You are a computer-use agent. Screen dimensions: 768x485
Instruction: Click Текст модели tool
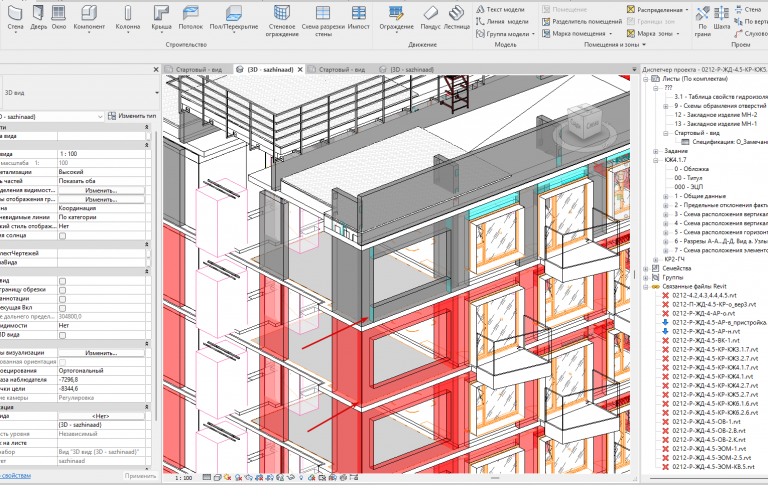[x=500, y=9]
